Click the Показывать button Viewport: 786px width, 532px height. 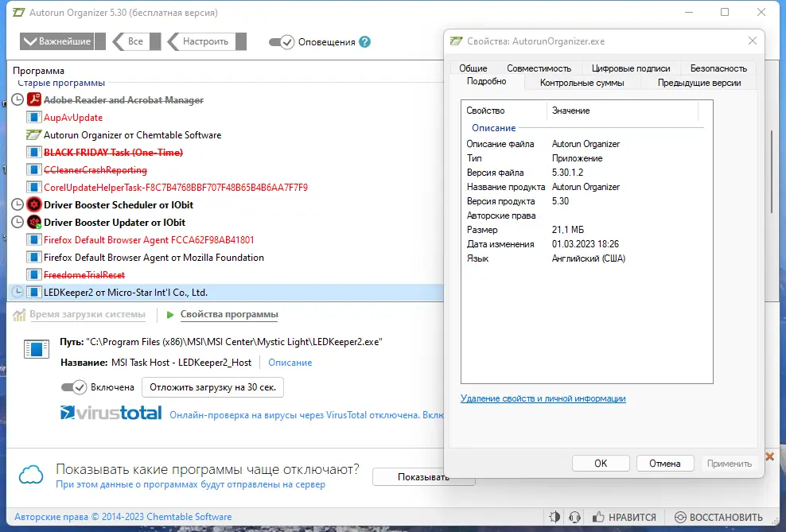(423, 477)
